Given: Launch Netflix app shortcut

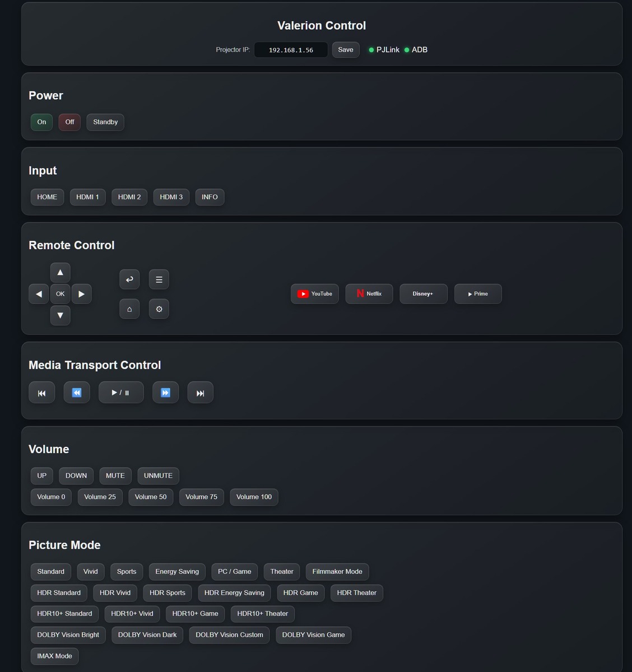Looking at the screenshot, I should pos(369,294).
